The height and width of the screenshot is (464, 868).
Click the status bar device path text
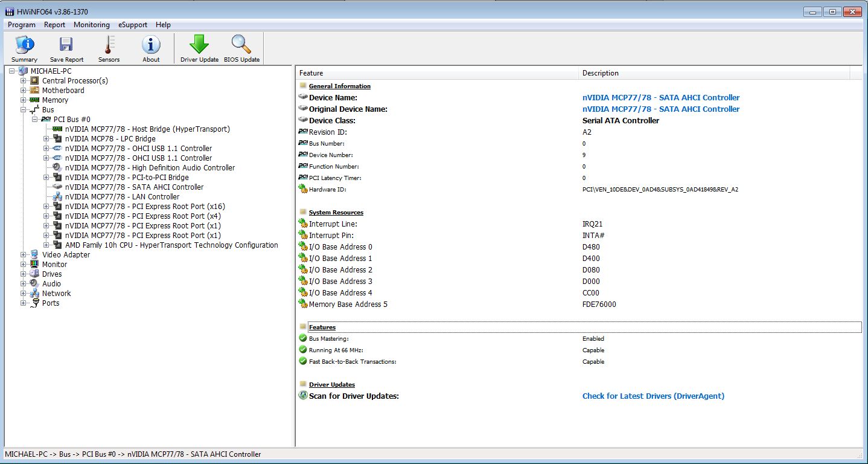pyautogui.click(x=133, y=454)
